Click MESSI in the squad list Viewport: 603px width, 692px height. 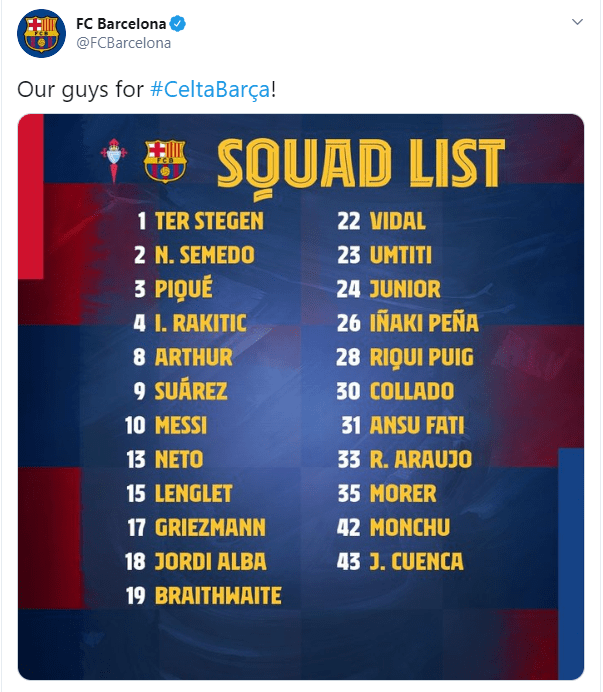pyautogui.click(x=181, y=425)
